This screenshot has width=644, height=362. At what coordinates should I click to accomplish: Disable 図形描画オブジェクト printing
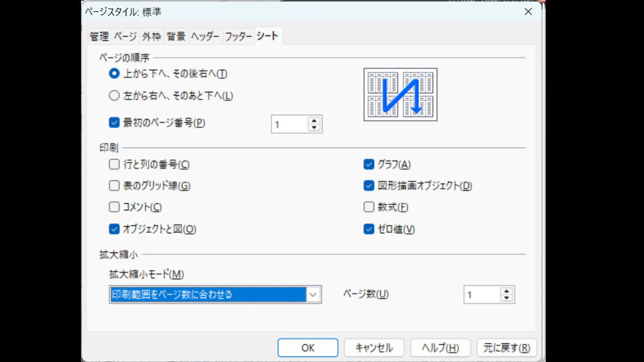coord(368,186)
